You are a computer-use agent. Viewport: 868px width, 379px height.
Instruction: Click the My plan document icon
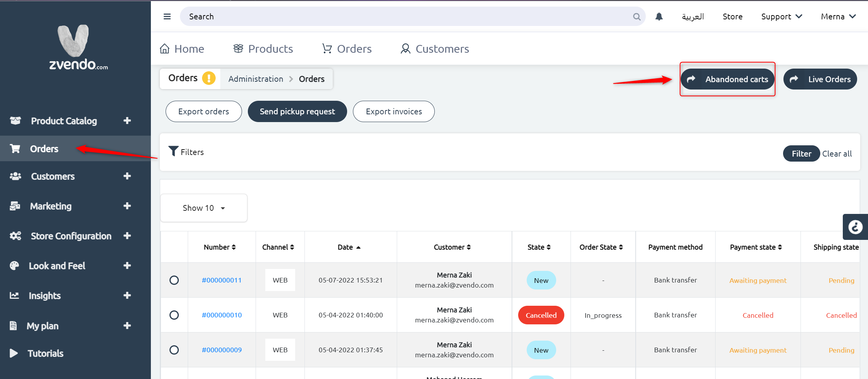coord(13,326)
